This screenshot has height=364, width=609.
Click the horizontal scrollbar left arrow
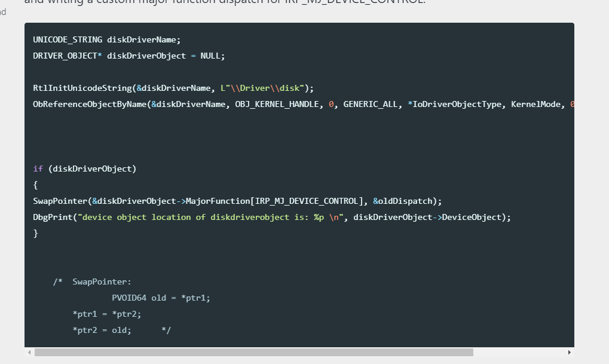[x=29, y=353]
